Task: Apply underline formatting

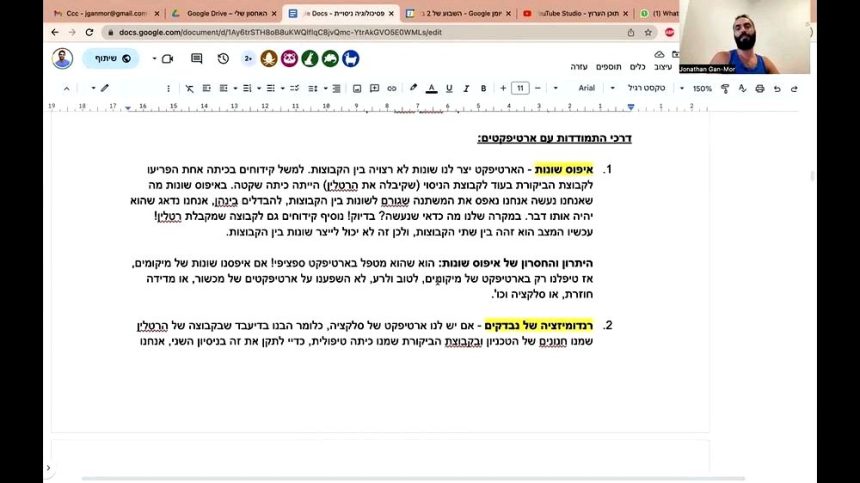Action: [x=449, y=88]
